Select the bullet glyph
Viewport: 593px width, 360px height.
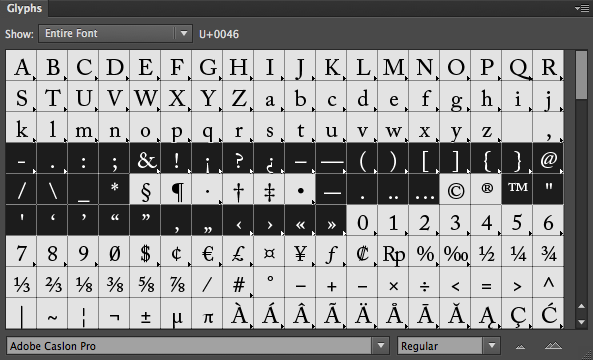coord(300,189)
